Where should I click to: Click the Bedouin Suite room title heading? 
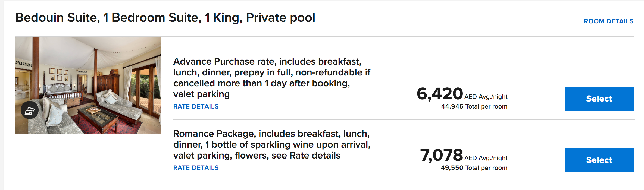pos(165,18)
